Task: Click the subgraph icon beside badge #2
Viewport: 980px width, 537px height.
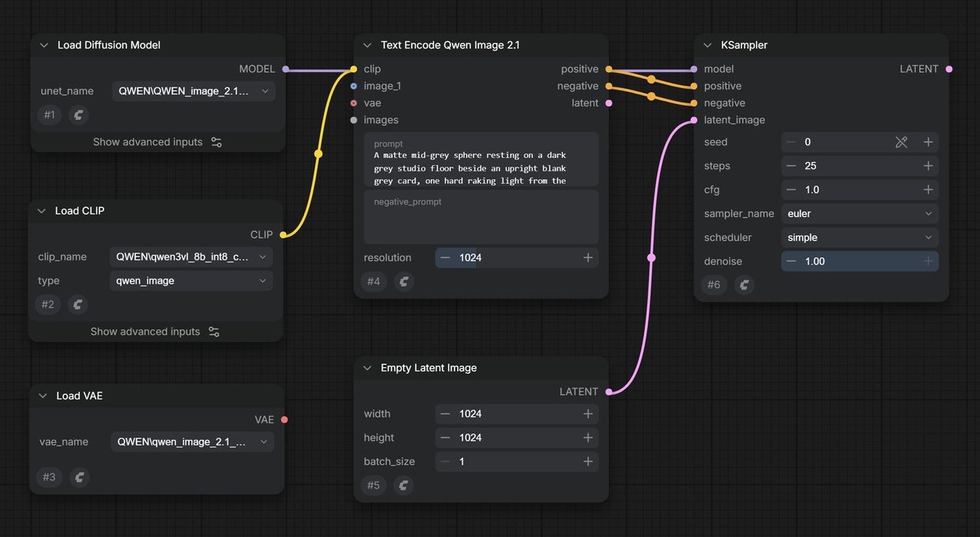Action: pyautogui.click(x=77, y=305)
